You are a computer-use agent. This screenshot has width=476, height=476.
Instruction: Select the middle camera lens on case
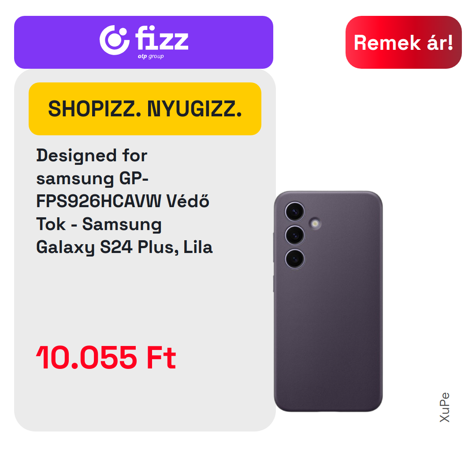point(295,235)
